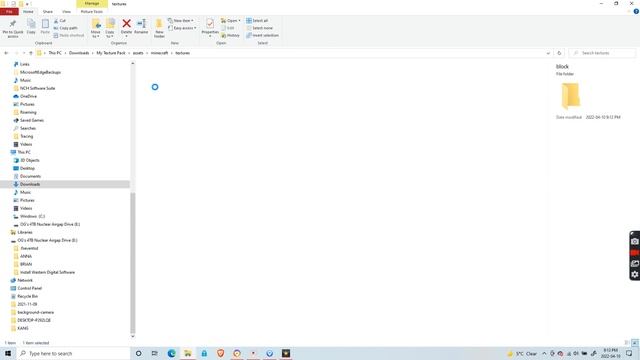Select Network in navigation pane
Image resolution: width=640 pixels, height=360 pixels.
24,280
